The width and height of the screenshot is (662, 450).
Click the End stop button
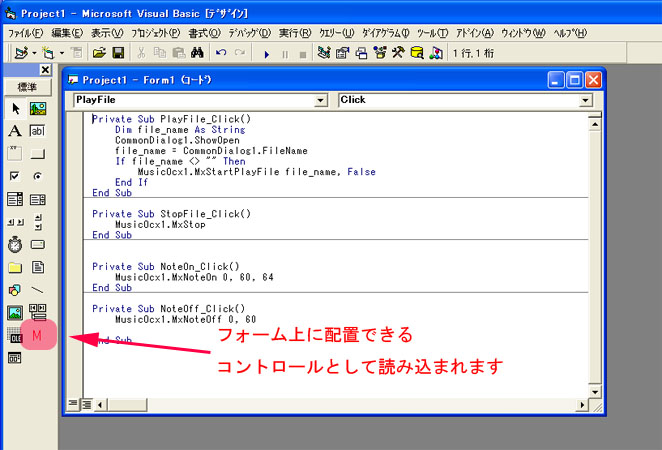[303, 54]
